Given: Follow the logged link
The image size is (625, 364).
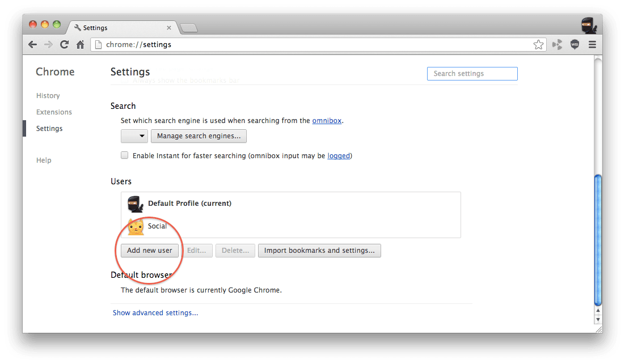Looking at the screenshot, I should pyautogui.click(x=339, y=155).
